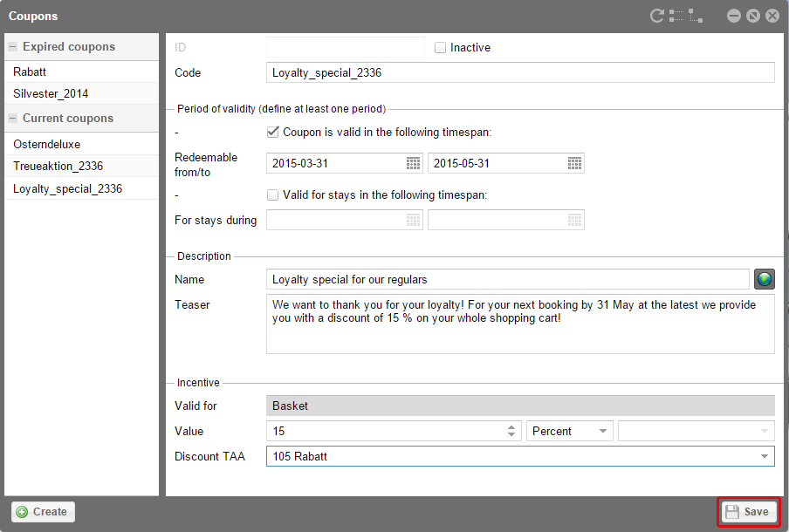
Task: Open the For stays during start calendar
Action: coord(414,220)
